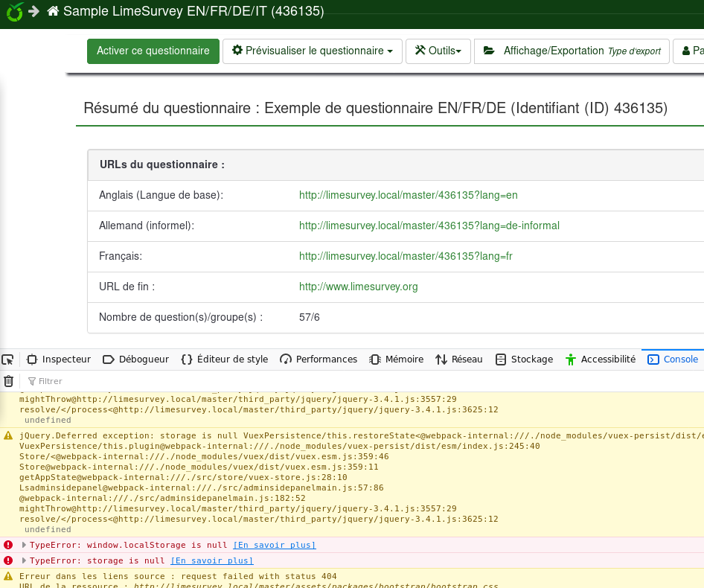The height and width of the screenshot is (588, 704).
Task: Switch to the Réseau tab
Action: tap(459, 359)
